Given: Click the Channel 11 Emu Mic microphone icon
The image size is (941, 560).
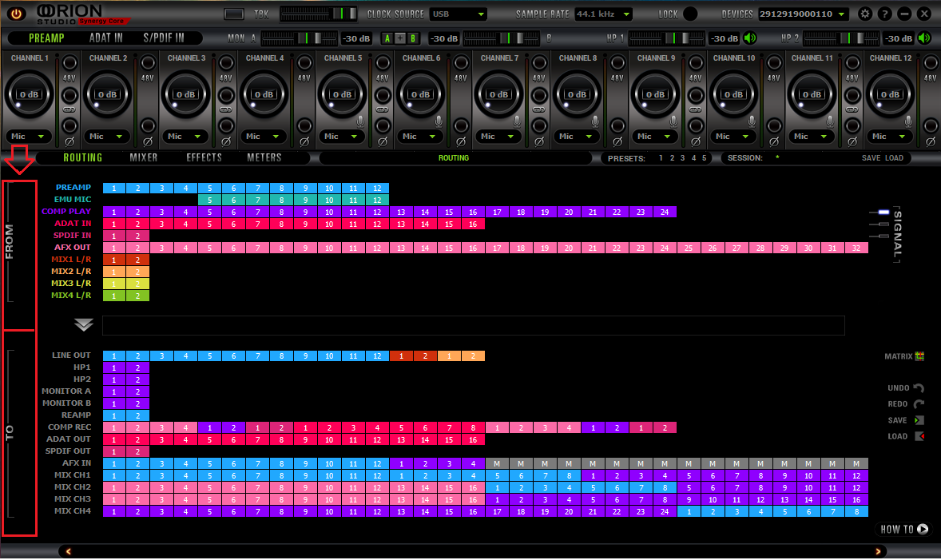Looking at the screenshot, I should 830,121.
